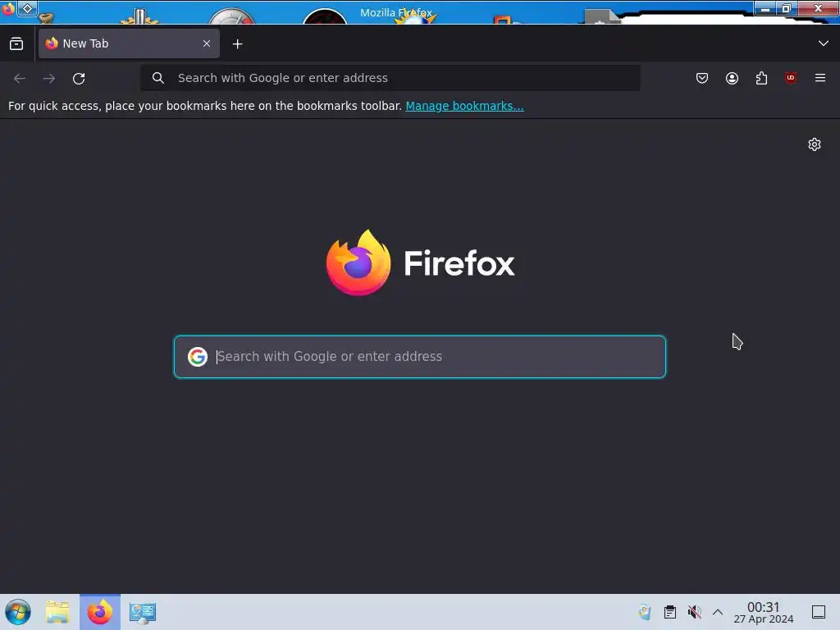Reload the current page

point(79,78)
